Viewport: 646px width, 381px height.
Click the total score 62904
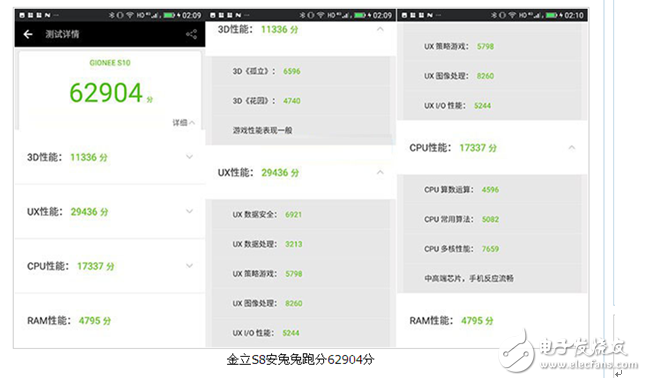point(106,92)
